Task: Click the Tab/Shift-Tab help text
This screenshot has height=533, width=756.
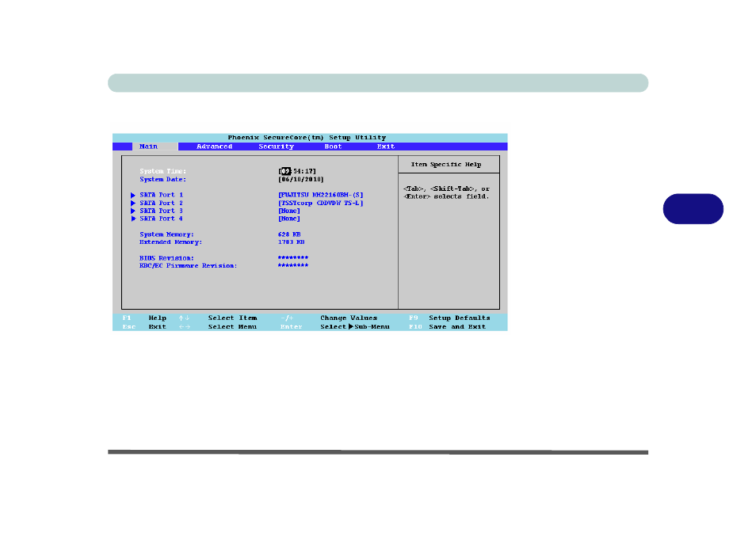Action: (x=446, y=192)
